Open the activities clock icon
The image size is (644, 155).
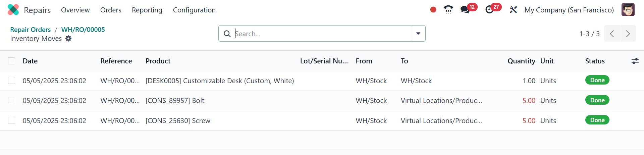point(489,10)
